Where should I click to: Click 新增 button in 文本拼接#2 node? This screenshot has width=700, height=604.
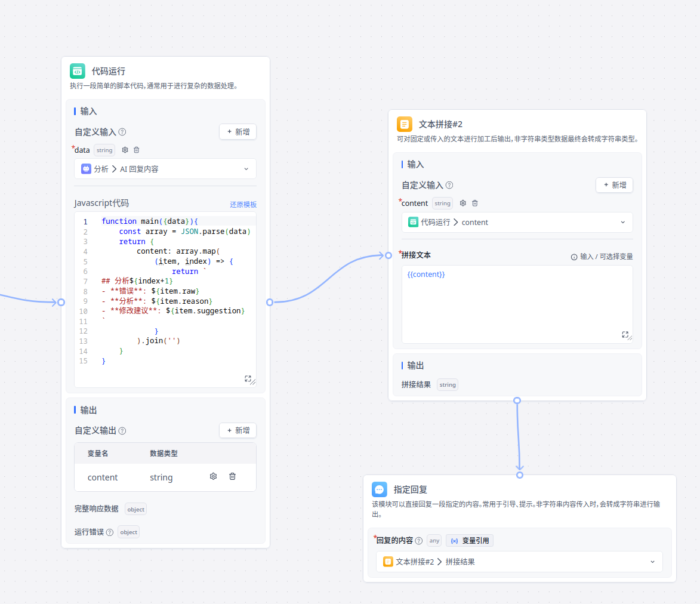[614, 185]
